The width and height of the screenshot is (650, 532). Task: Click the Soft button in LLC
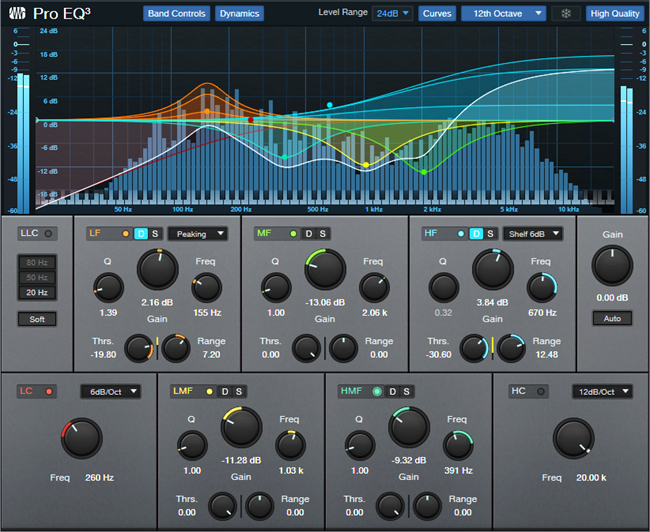tap(37, 319)
